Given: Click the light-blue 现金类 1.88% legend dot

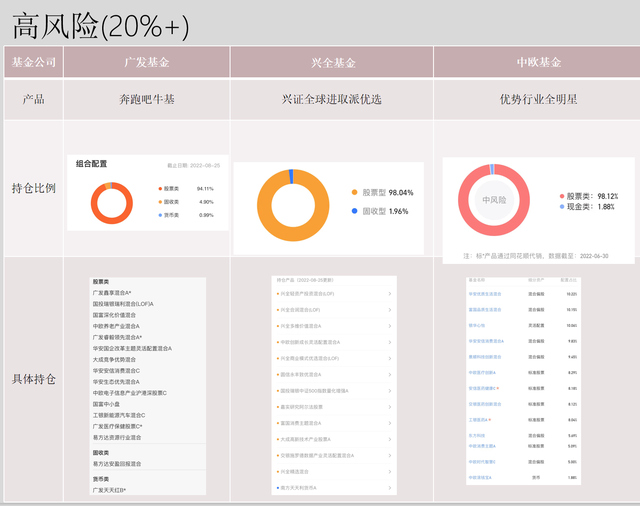Looking at the screenshot, I should (x=562, y=207).
